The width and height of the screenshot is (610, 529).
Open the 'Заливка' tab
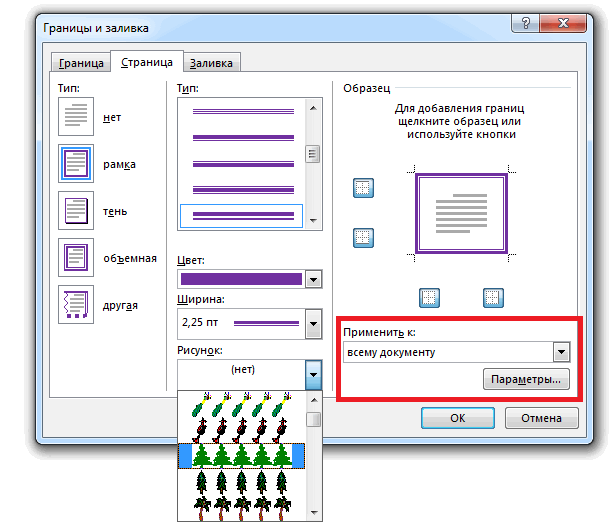coord(212,64)
